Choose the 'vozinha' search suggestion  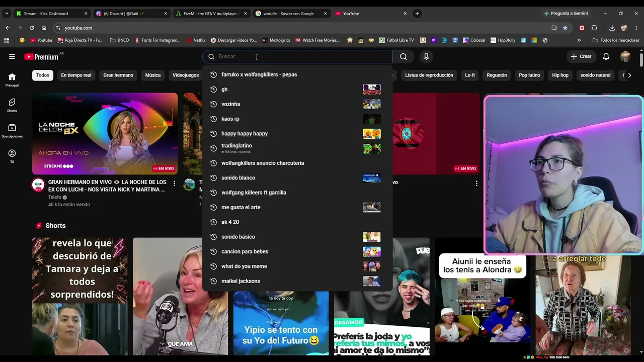(x=297, y=104)
